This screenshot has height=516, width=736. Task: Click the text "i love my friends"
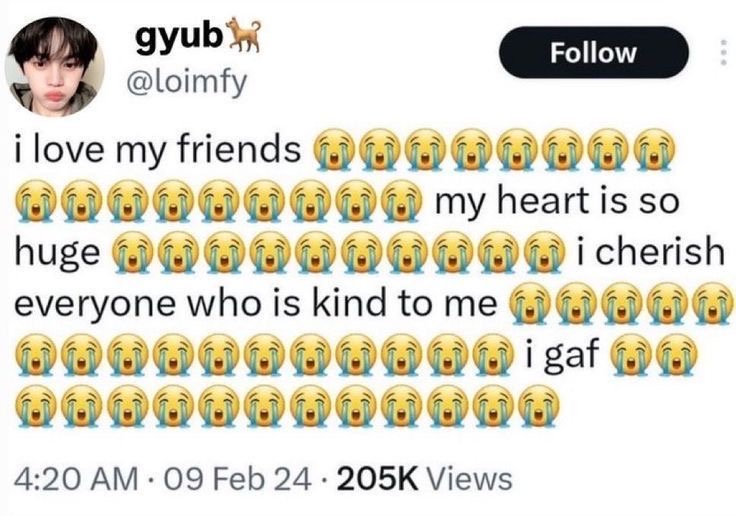click(157, 150)
